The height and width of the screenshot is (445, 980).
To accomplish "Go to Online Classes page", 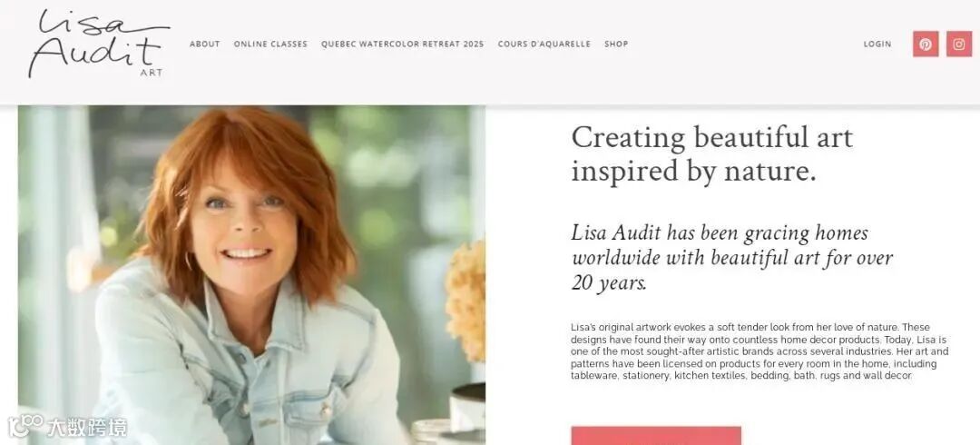I will click(270, 44).
